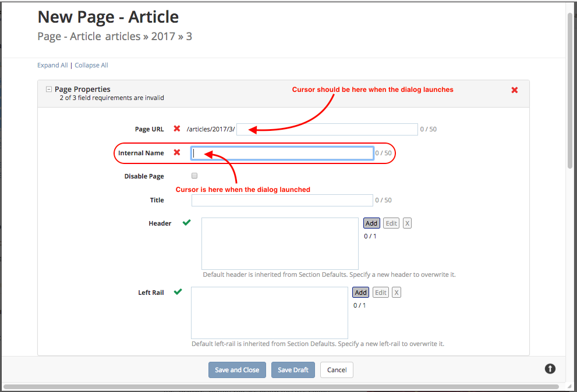Click the green checkmark next to Header
The width and height of the screenshot is (577, 392).
[186, 222]
